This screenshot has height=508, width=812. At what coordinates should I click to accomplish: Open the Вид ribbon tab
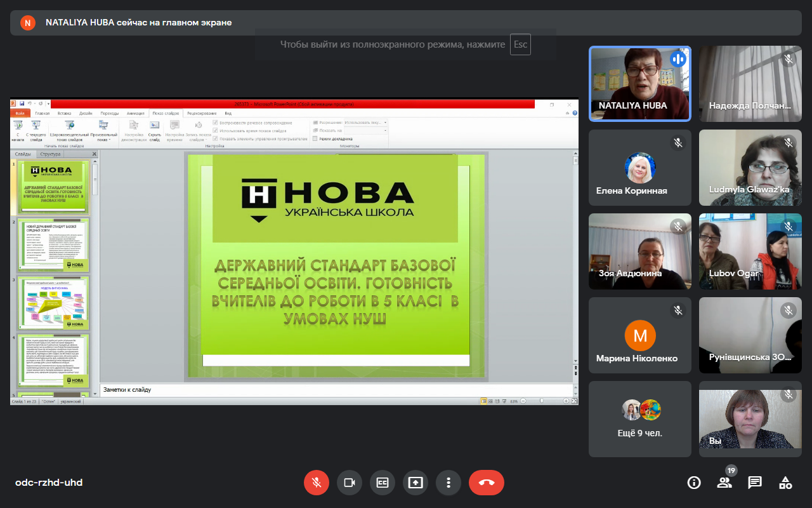(228, 113)
